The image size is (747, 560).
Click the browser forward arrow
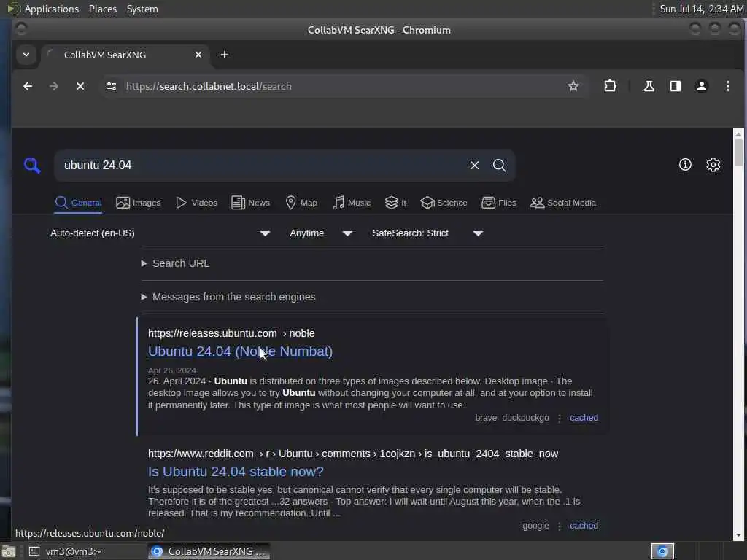coord(54,86)
